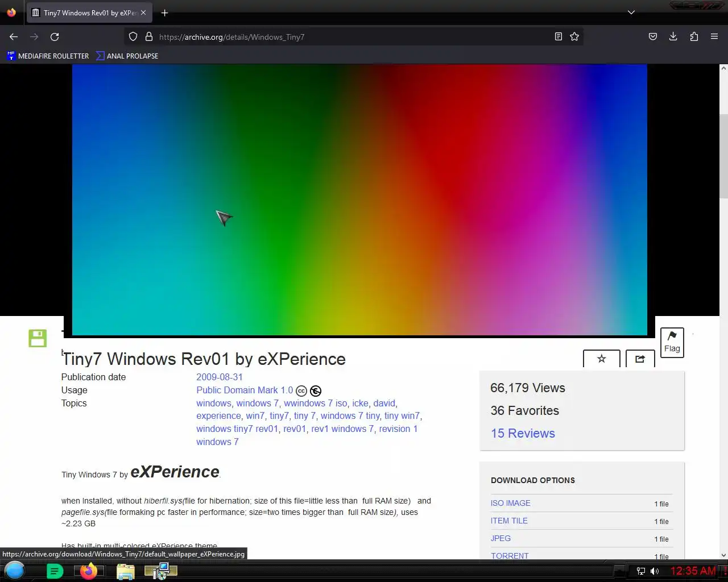Open the Extensions puzzle icon
728x582 pixels.
[x=694, y=36]
